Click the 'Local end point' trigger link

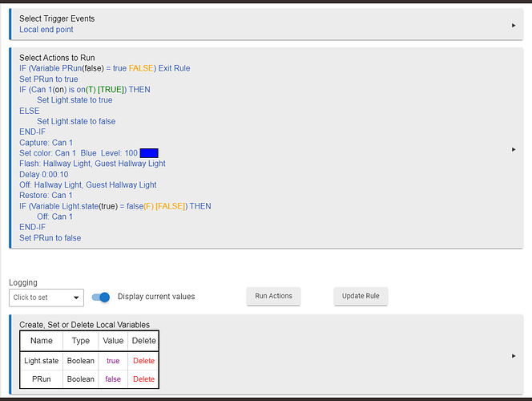46,30
